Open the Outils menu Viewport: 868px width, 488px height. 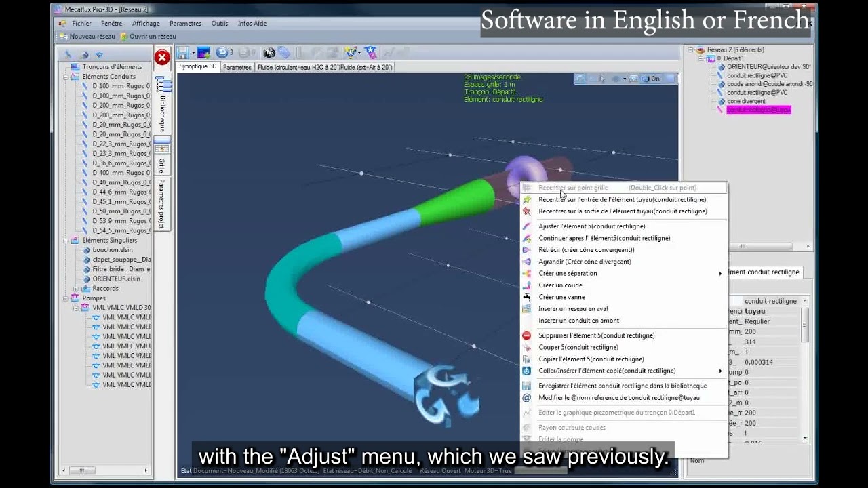point(220,24)
